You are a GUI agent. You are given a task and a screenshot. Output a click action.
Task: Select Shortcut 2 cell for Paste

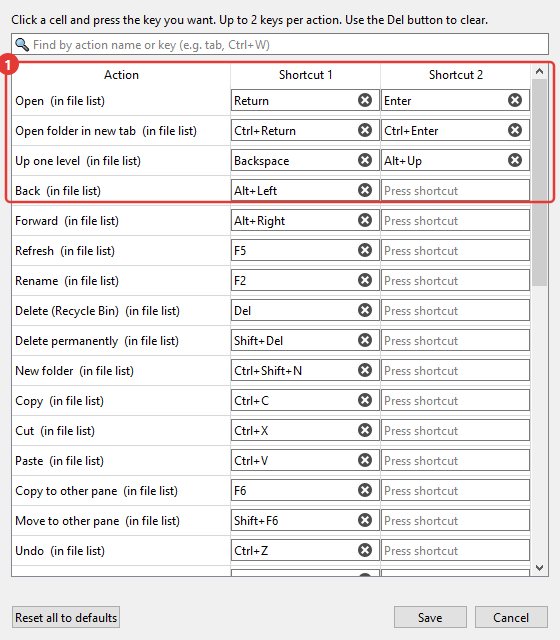pos(455,460)
